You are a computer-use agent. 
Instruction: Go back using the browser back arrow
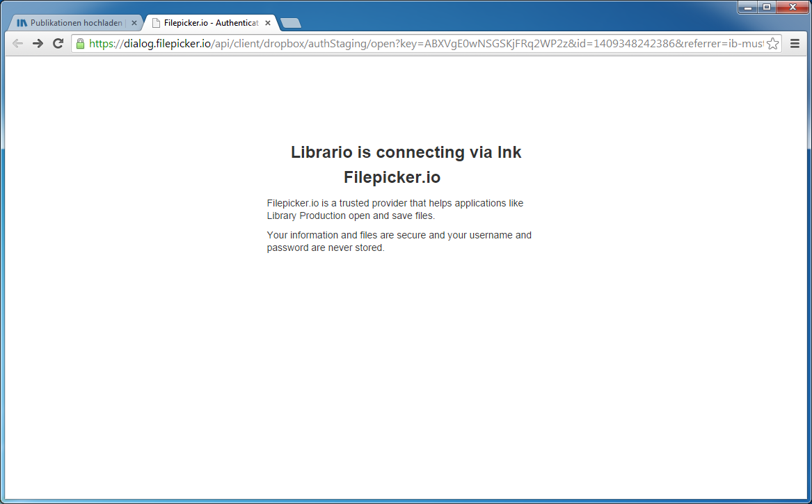[17, 44]
